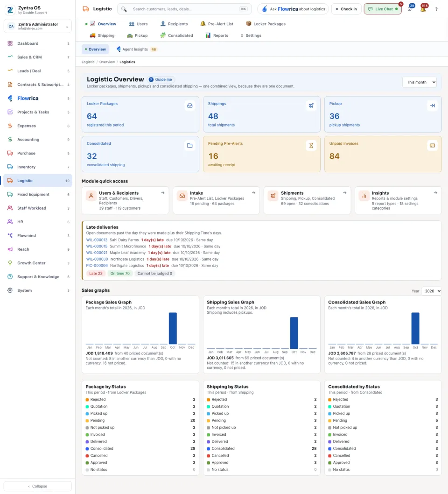This screenshot has height=494, width=448.
Task: Click the Sales & CRM sidebar icon
Action: [x=10, y=57]
